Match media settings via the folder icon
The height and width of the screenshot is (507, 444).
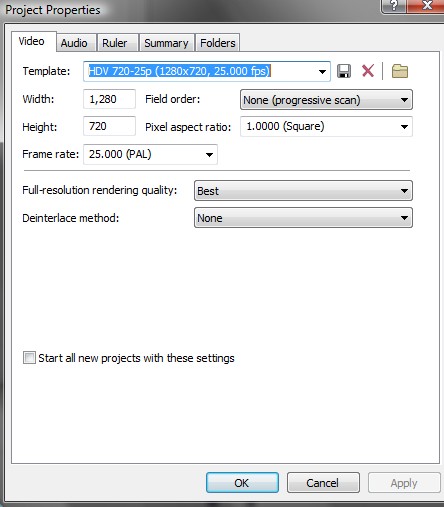coord(400,71)
